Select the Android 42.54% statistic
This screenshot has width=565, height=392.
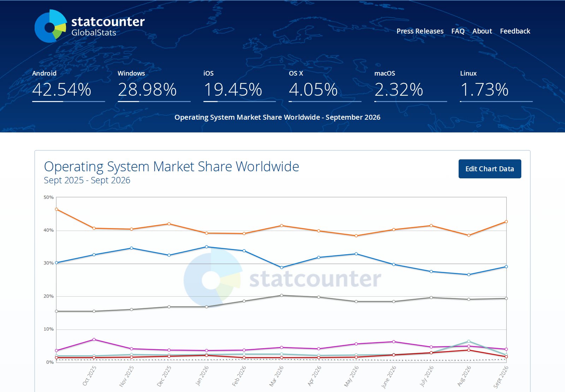click(69, 85)
